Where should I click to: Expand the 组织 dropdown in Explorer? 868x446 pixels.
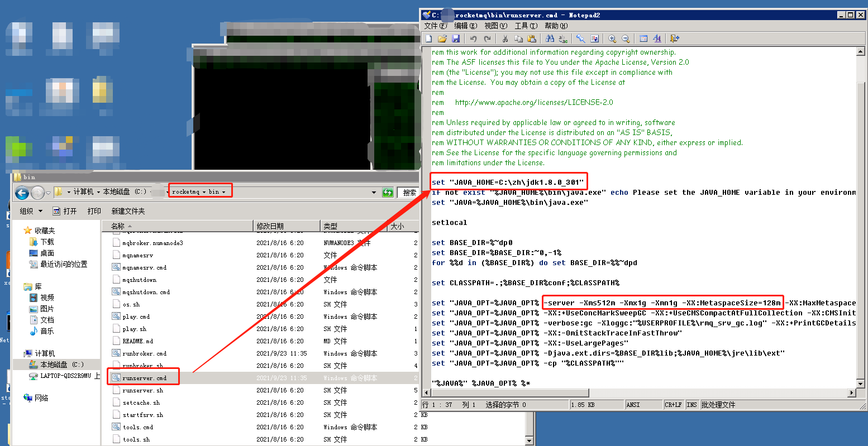31,211
